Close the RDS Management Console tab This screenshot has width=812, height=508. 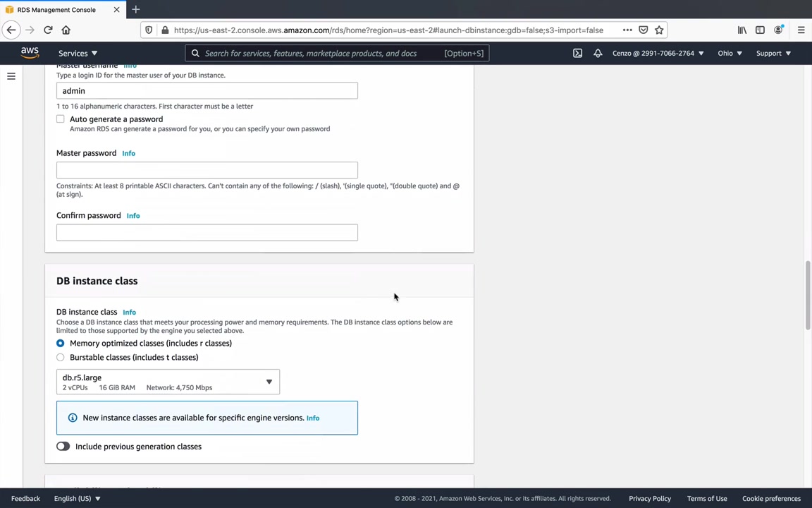tap(116, 9)
